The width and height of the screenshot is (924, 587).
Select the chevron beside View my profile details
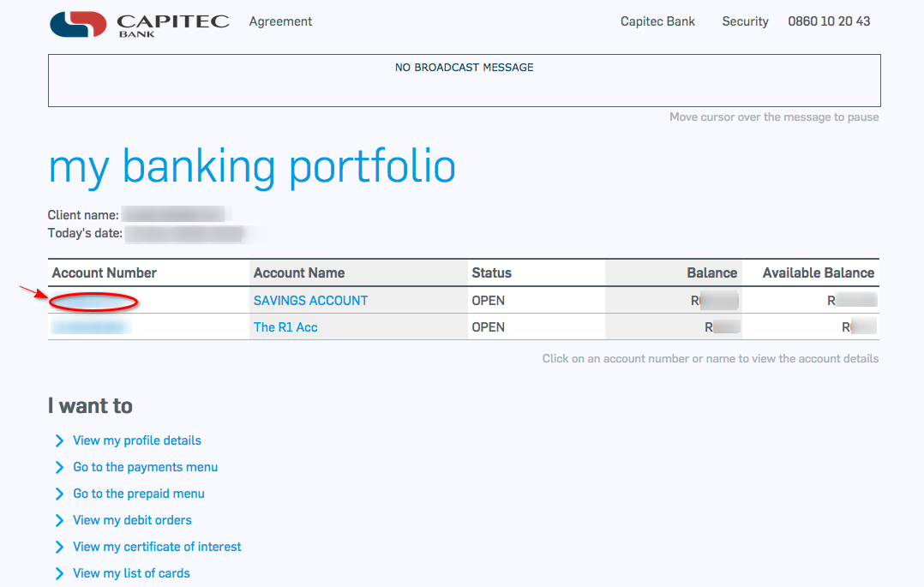pyautogui.click(x=58, y=440)
